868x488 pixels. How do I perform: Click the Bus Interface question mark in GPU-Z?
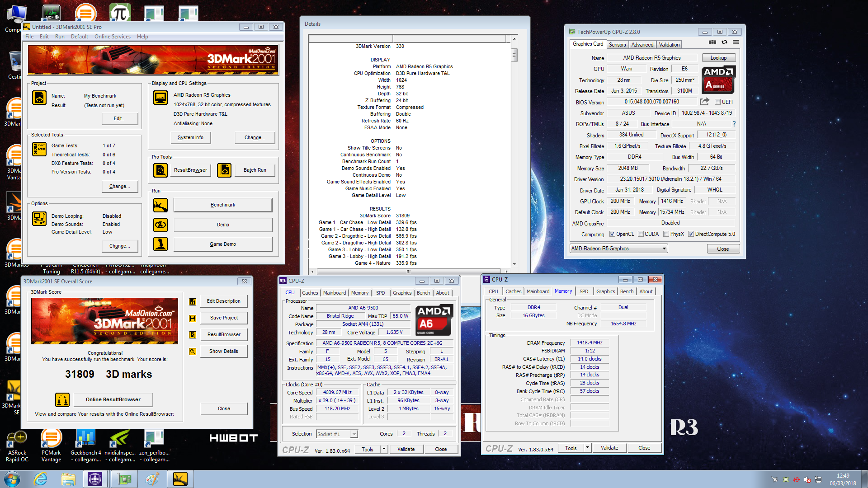(734, 124)
